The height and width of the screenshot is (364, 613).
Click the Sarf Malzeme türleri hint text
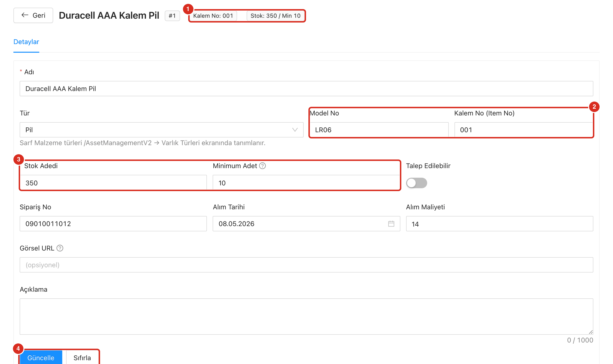[x=142, y=143]
